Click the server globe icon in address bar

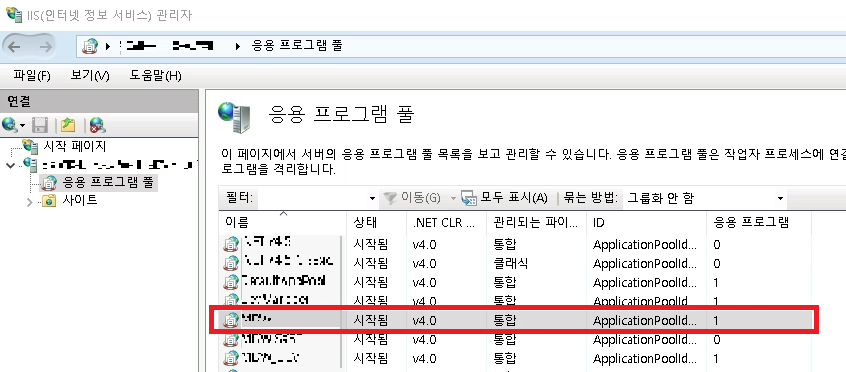[x=90, y=46]
